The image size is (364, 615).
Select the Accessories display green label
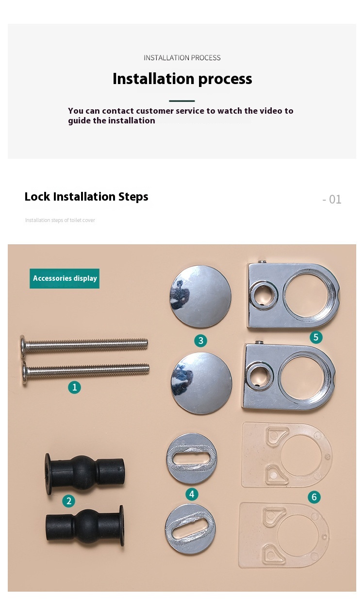[65, 278]
